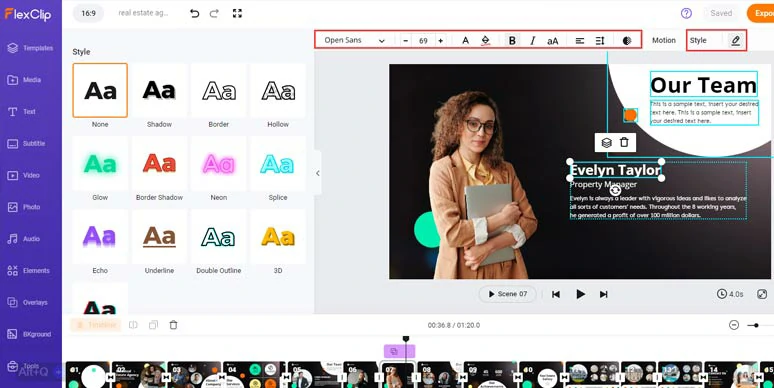The image size is (774, 388).
Task: Click the text color A icon
Action: tap(465, 40)
